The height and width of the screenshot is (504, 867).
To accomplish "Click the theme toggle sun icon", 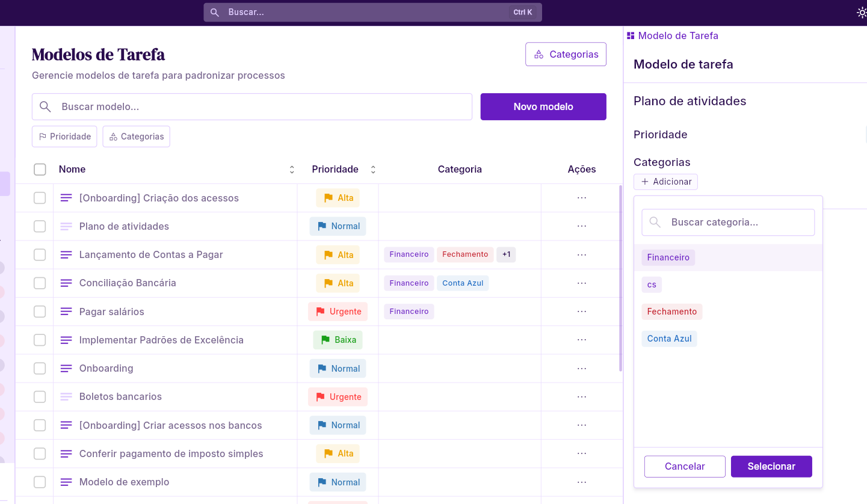I will (x=861, y=13).
